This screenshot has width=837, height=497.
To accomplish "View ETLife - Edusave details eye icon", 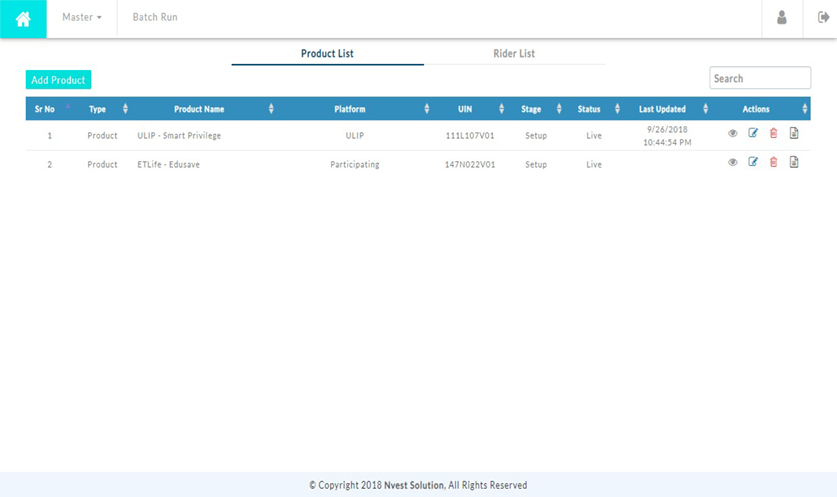I will point(732,163).
